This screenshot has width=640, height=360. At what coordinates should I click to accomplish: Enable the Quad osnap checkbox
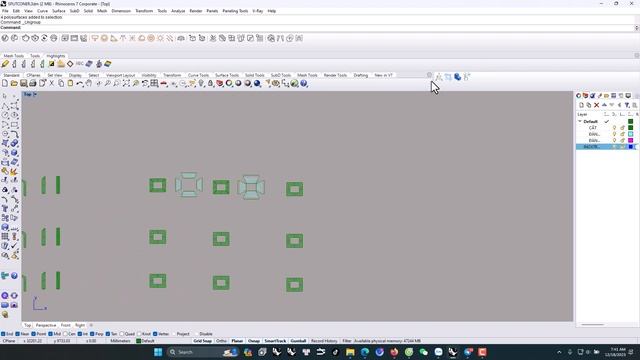122,334
